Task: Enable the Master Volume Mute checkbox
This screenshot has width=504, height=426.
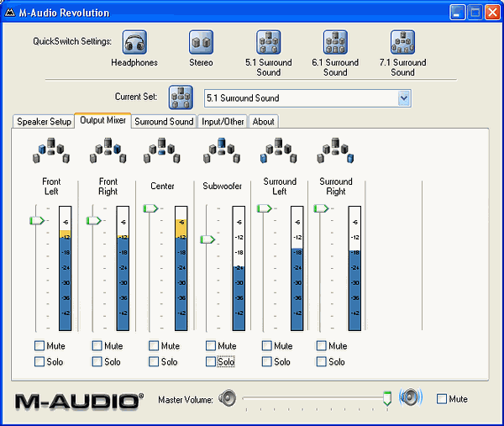Action: (442, 398)
